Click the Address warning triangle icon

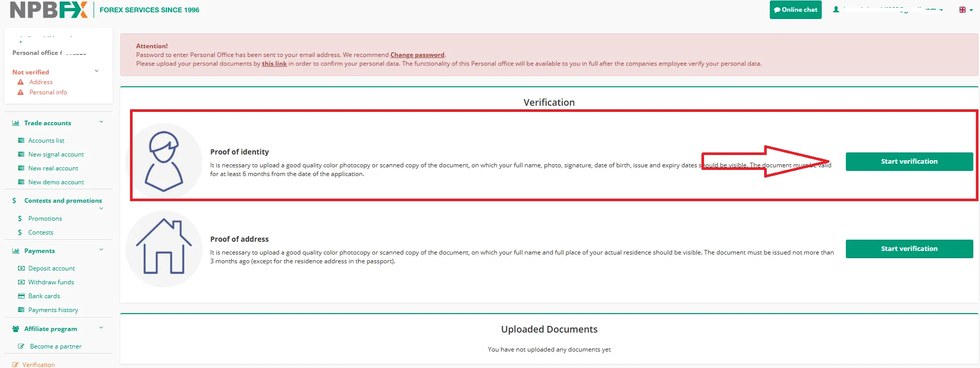21,82
